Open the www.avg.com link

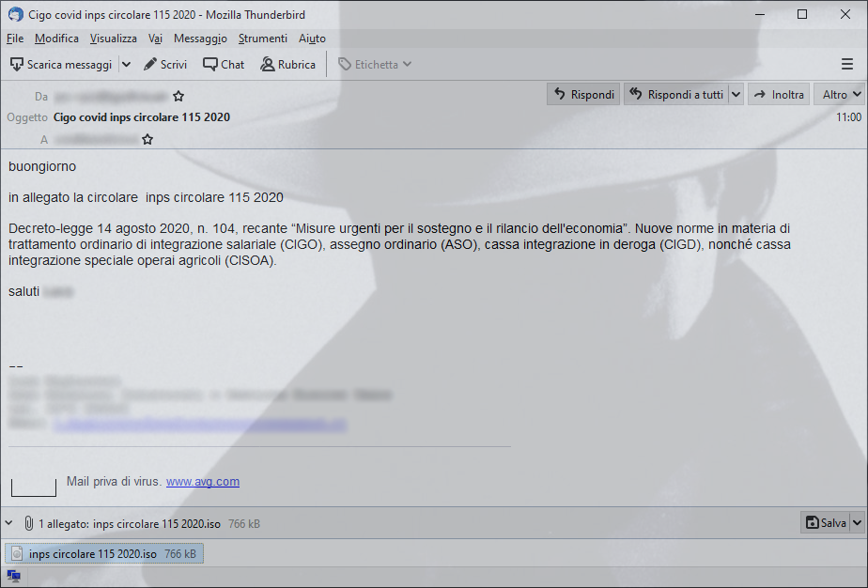pyautogui.click(x=203, y=482)
